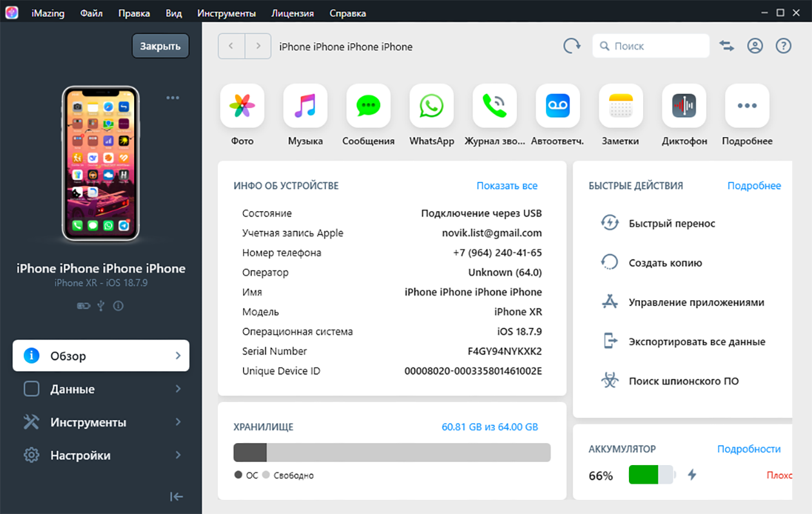Click the iMazing logo in title bar
This screenshot has width=812, height=514.
click(12, 13)
